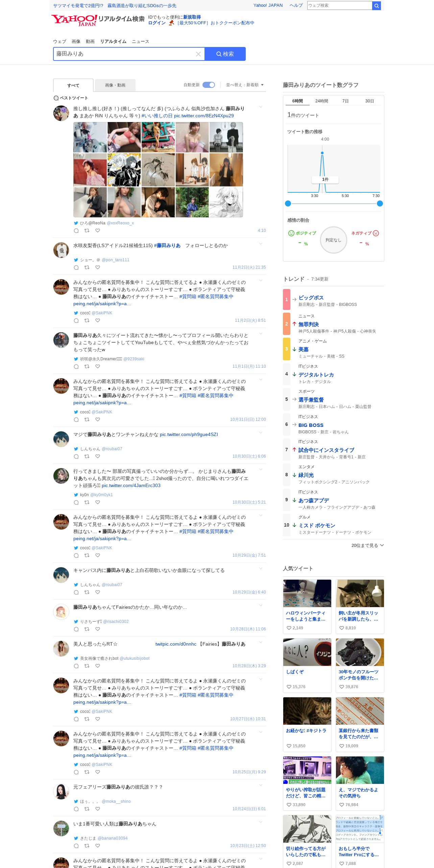434x868 pixels.
Task: Click the magnifier icon in top web search
Action: (377, 6)
